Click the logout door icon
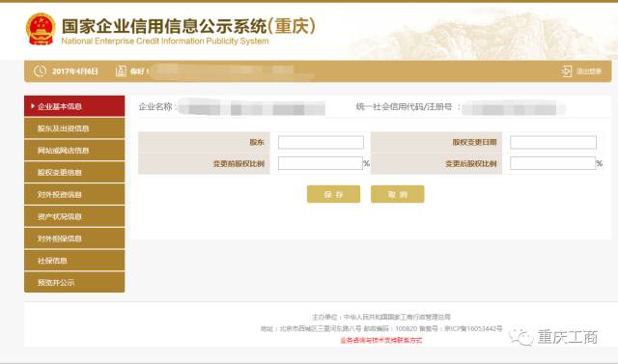Viewport: 618px width, 364px height. pyautogui.click(x=567, y=71)
